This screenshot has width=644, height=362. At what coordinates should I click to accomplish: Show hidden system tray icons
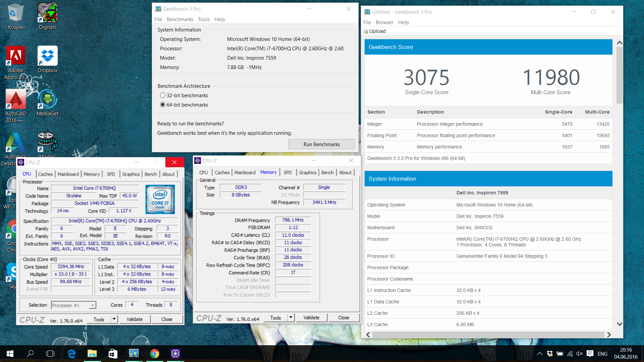coord(539,354)
